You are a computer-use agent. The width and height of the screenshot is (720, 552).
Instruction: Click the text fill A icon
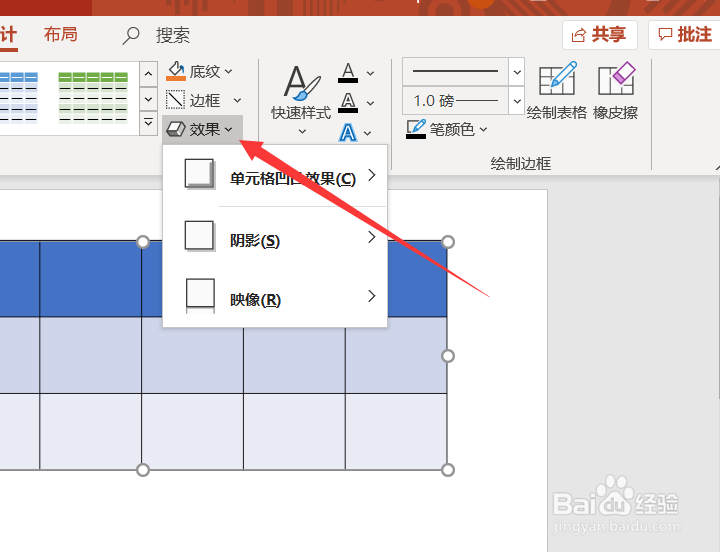348,73
